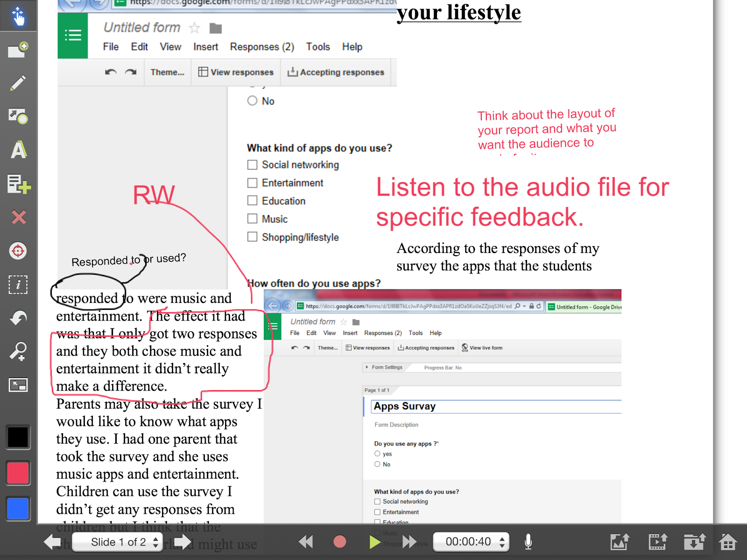Image resolution: width=747 pixels, height=560 pixels.
Task: Click Theme... in smaller Forms screenshot
Action: [x=327, y=348]
